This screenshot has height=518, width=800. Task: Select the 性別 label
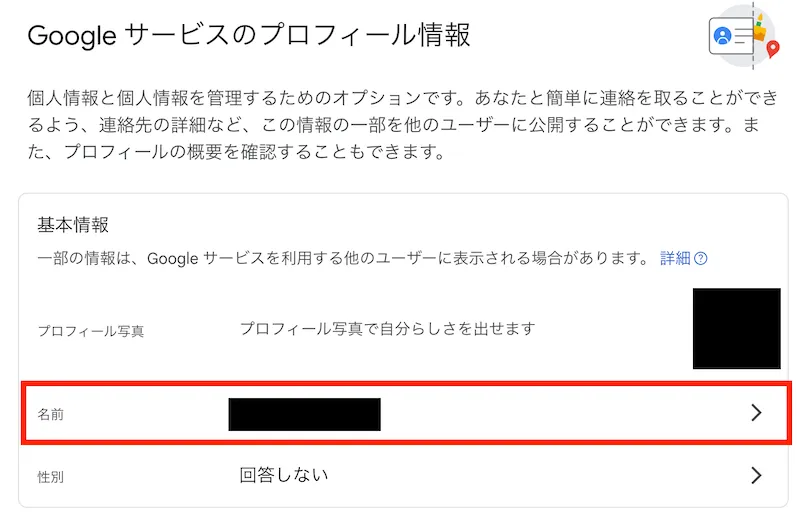click(50, 477)
